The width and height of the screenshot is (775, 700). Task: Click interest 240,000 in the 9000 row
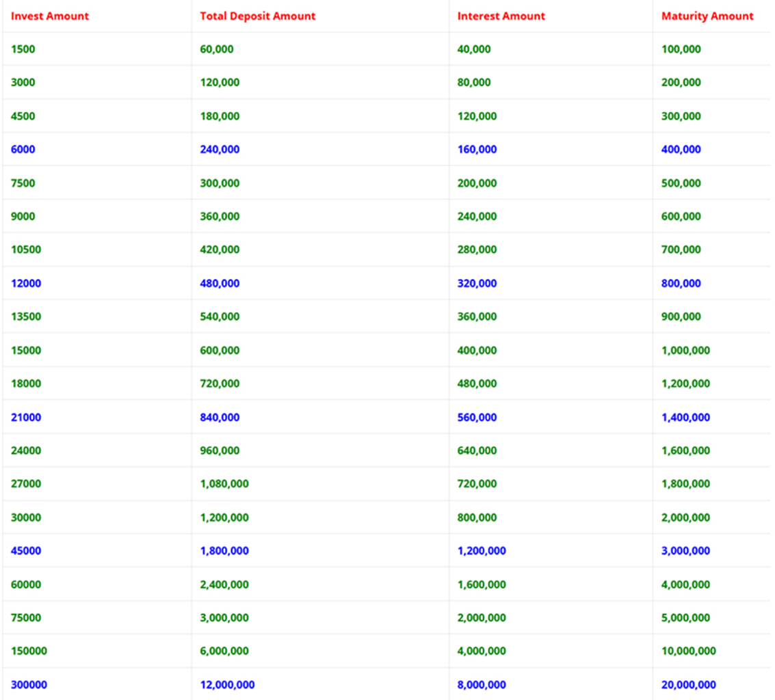pyautogui.click(x=477, y=216)
